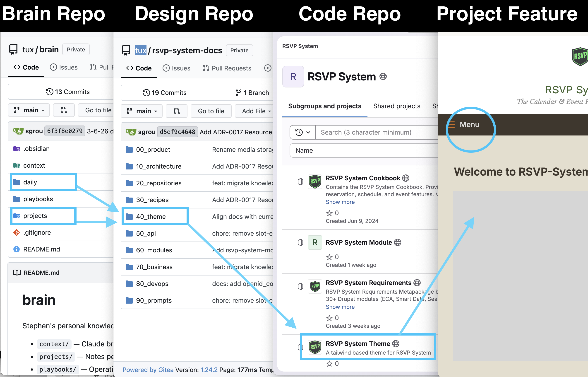Click the RSVP System Requirements shield avatar

point(315,286)
